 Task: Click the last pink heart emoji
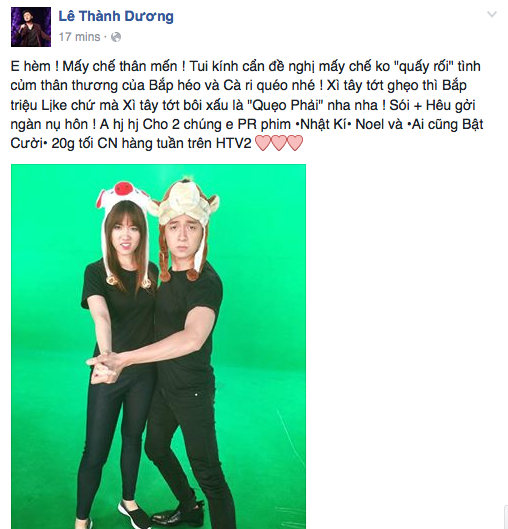[x=295, y=143]
